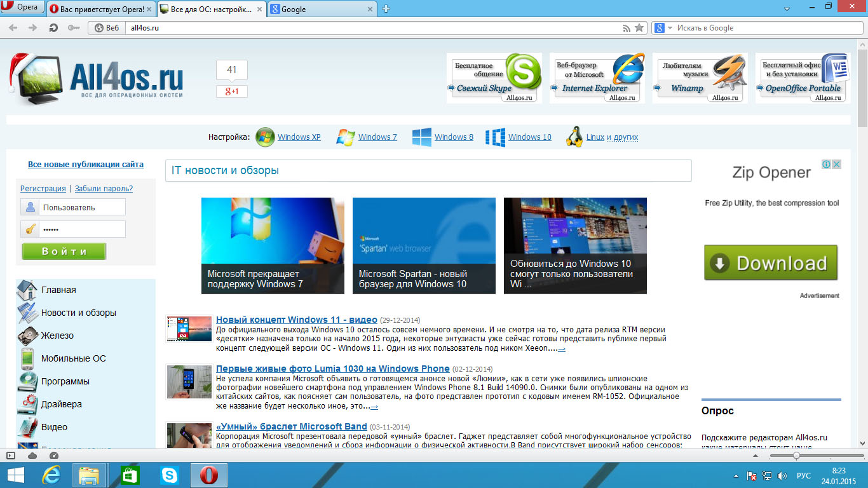Open the OpenOffice Portable banner
The image size is (868, 488).
[803, 78]
